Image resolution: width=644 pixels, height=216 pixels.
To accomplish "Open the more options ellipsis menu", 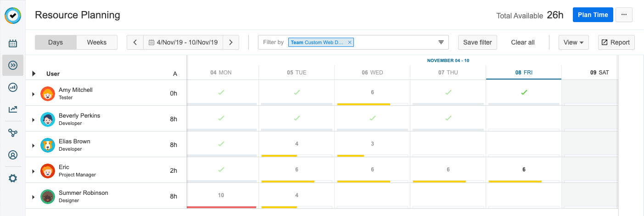I will click(623, 15).
